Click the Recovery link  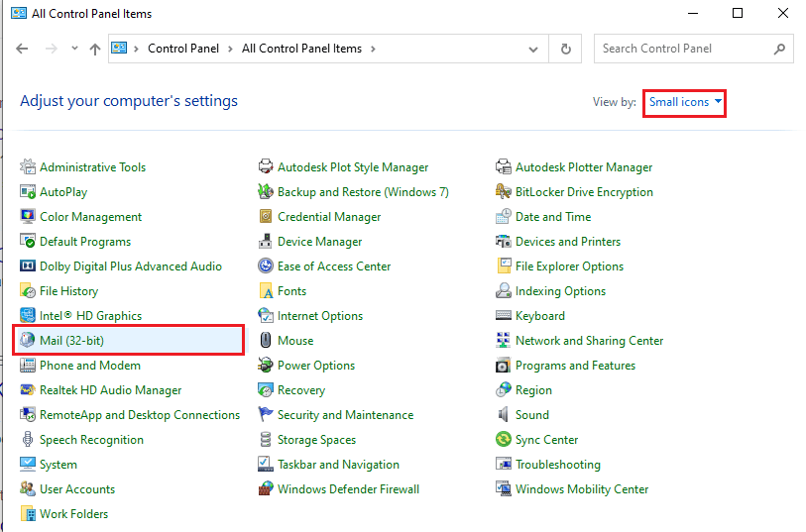pyautogui.click(x=301, y=390)
